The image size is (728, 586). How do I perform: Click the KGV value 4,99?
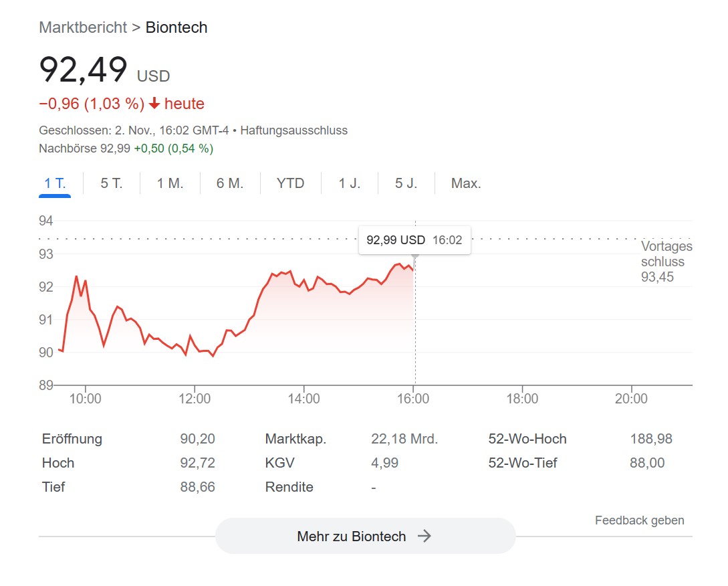(x=385, y=463)
